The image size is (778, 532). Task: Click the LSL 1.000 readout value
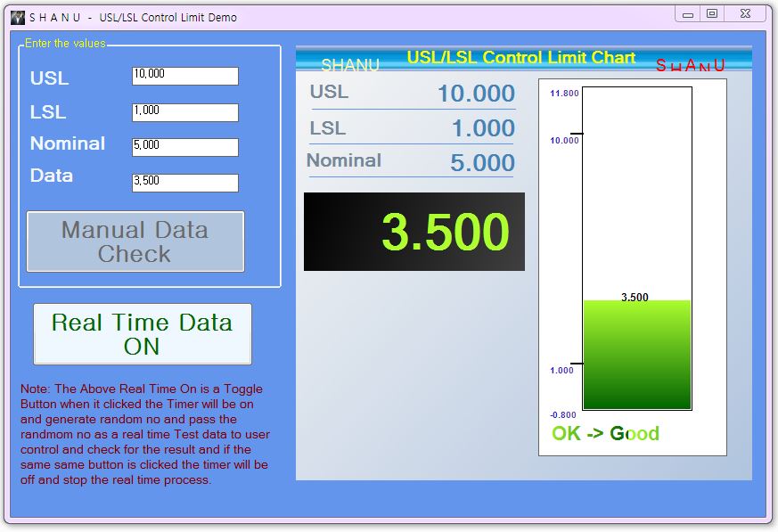point(483,128)
